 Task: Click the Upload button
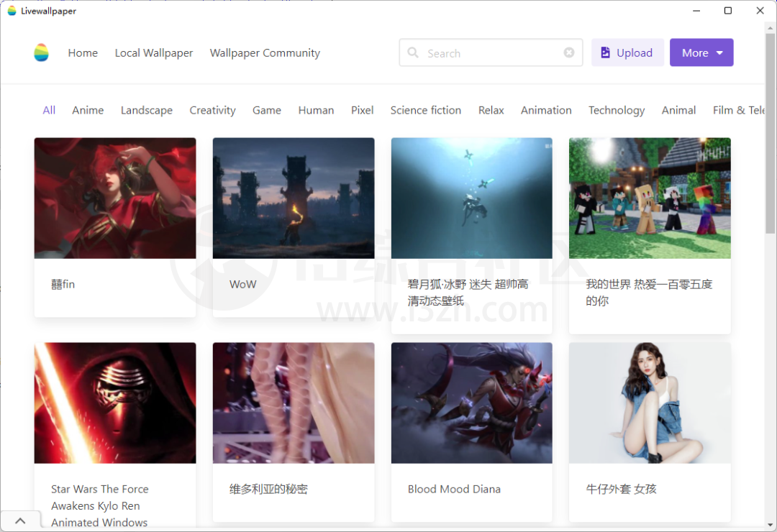pos(627,52)
